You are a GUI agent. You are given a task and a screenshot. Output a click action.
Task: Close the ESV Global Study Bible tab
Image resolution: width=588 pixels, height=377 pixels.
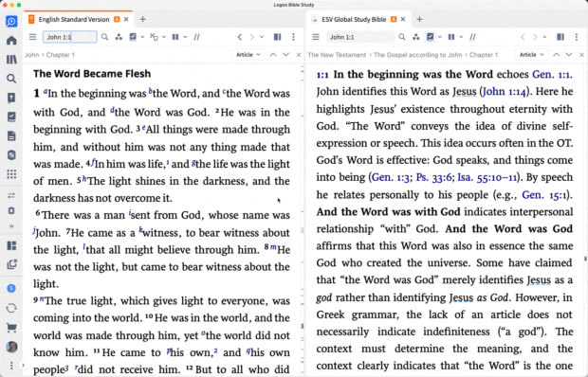tap(403, 20)
